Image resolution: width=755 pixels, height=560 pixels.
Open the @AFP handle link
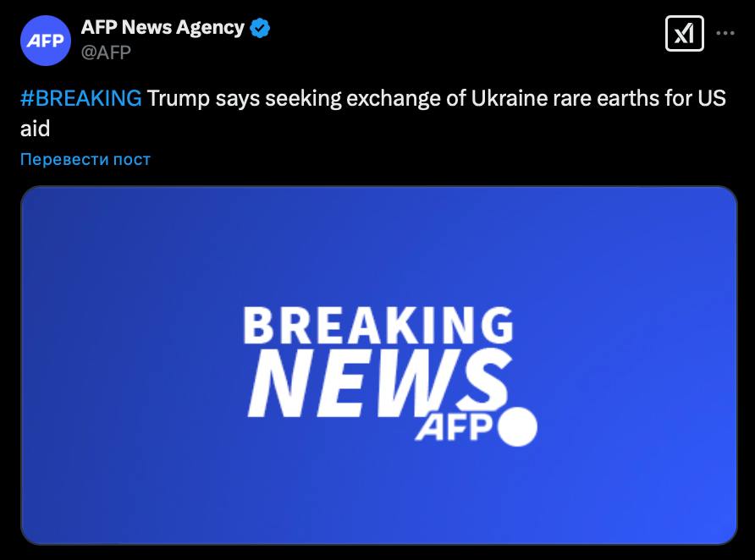pyautogui.click(x=106, y=52)
